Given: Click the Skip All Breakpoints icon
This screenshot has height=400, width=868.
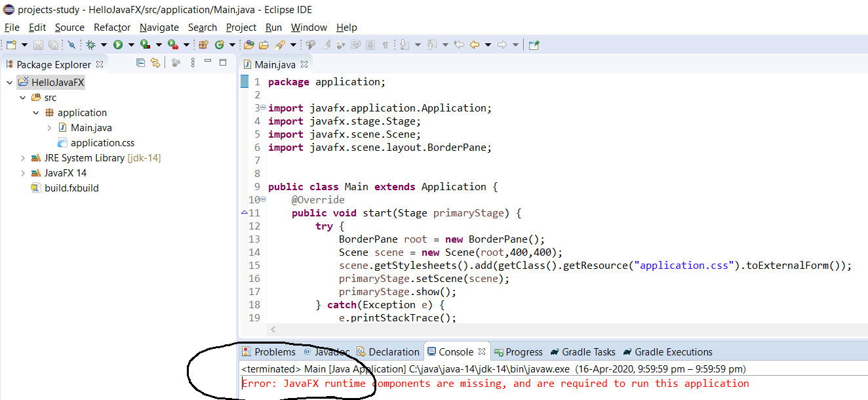Looking at the screenshot, I should (x=71, y=45).
